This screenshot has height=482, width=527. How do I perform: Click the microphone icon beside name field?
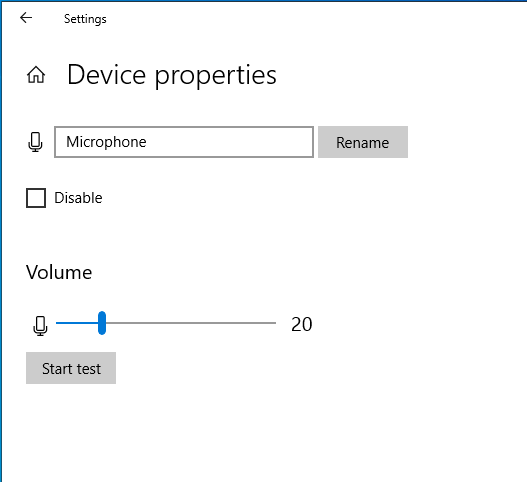click(x=35, y=142)
